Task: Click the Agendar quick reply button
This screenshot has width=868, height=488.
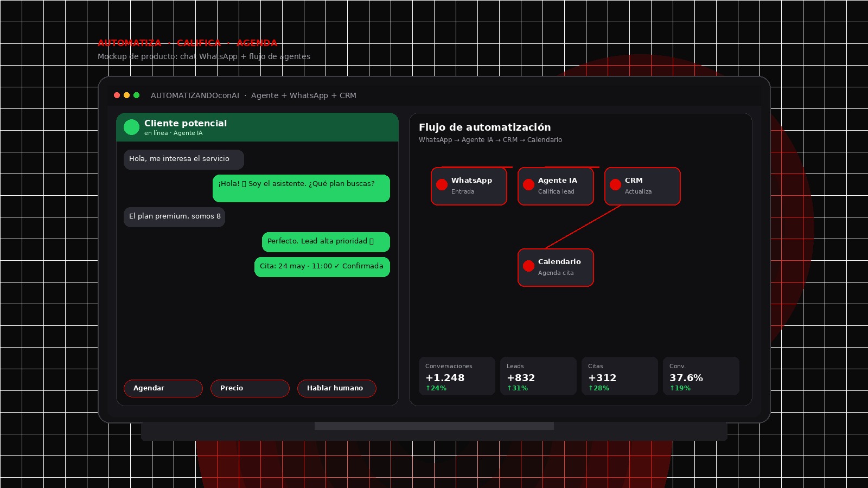Action: 163,388
